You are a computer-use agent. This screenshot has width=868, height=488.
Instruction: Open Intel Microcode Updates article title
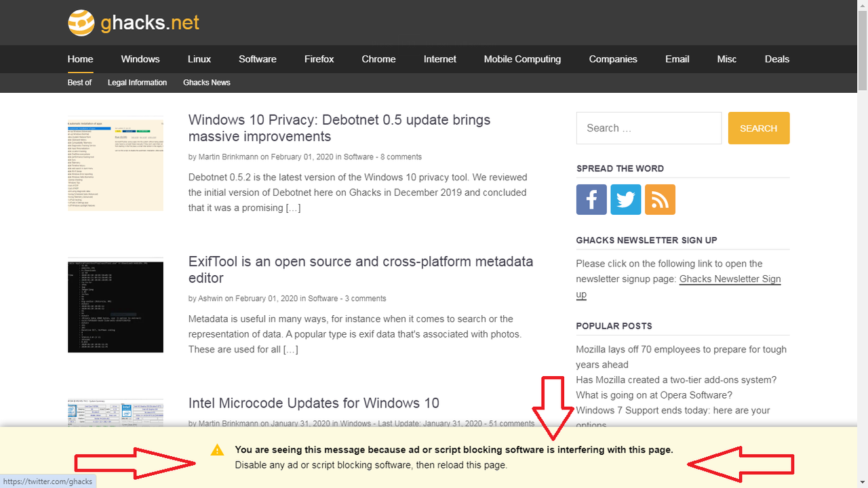314,403
